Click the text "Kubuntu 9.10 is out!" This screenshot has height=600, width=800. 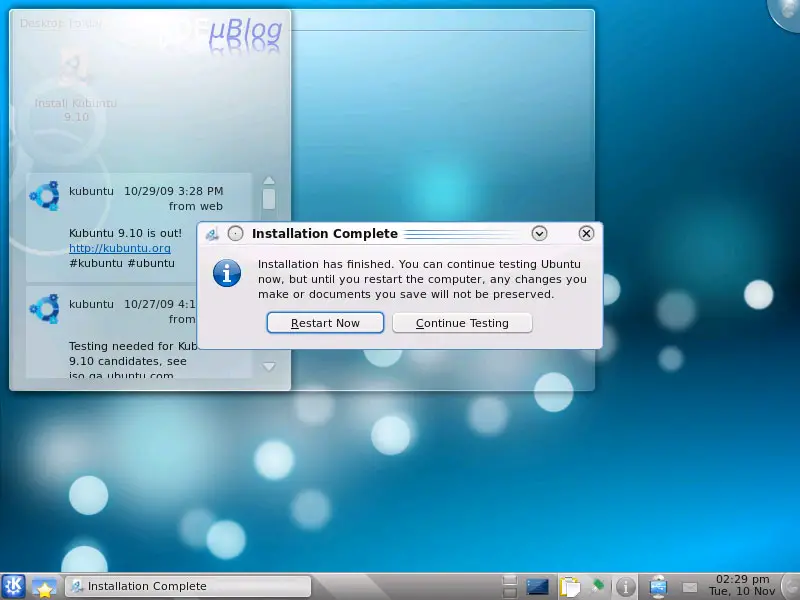(125, 233)
